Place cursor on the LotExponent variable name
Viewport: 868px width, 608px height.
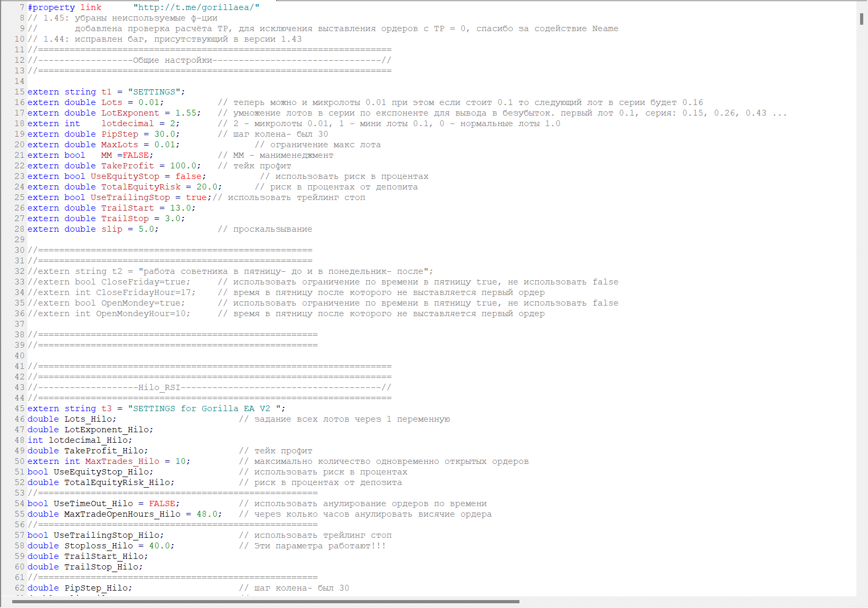[130, 113]
